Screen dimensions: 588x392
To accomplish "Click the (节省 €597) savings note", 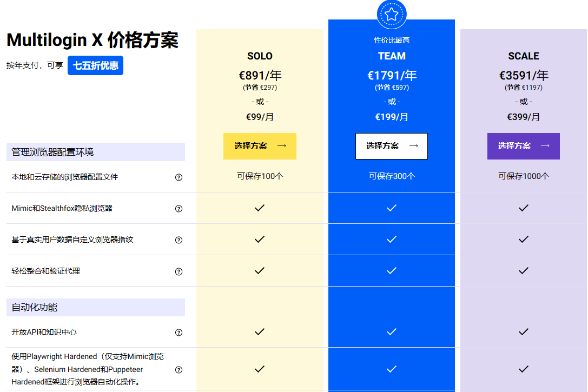I will tap(392, 88).
